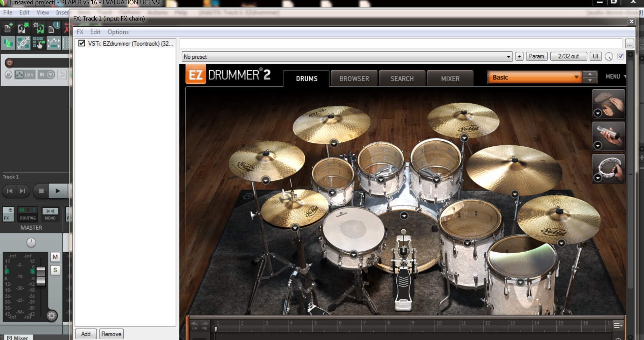Screen dimensions: 644x340
Task: Switch to the SEARCH tab
Action: tap(402, 79)
